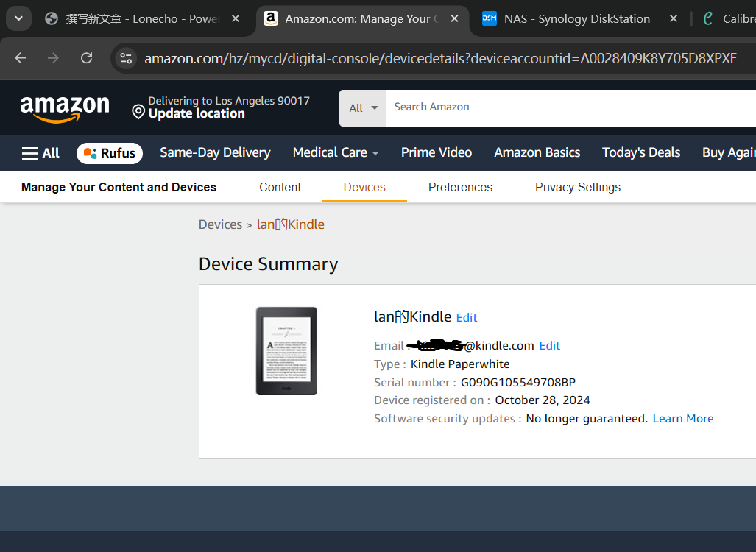Expand the All search category dropdown
This screenshot has width=756, height=552.
pyautogui.click(x=363, y=108)
